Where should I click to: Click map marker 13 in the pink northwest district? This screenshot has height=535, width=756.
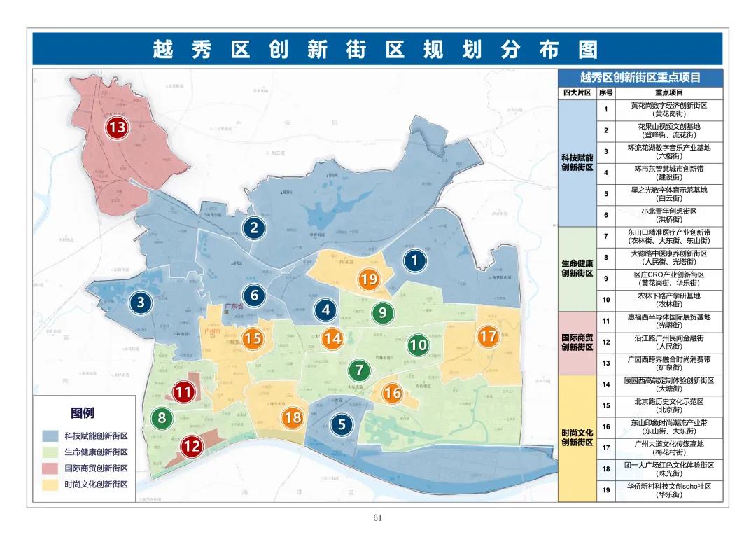pyautogui.click(x=118, y=128)
